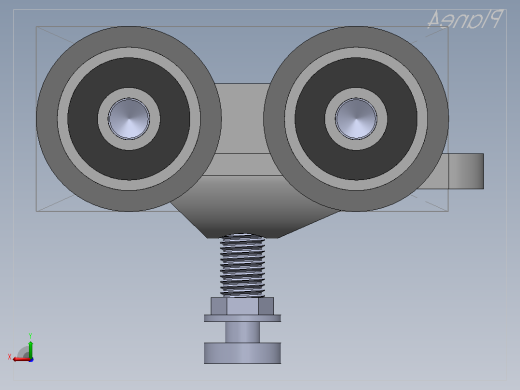Click the green Y axis of the triad
Image resolution: width=520 pixels, height=390 pixels.
click(30, 349)
